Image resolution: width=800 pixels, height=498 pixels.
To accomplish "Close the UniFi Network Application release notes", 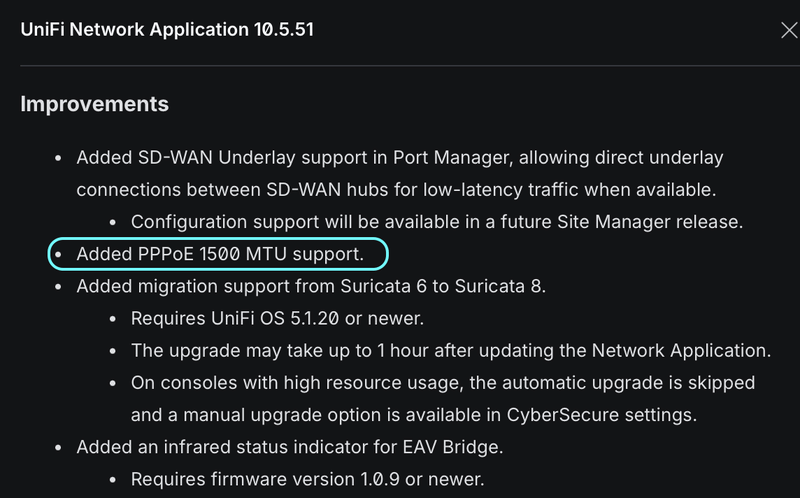I will pos(789,31).
